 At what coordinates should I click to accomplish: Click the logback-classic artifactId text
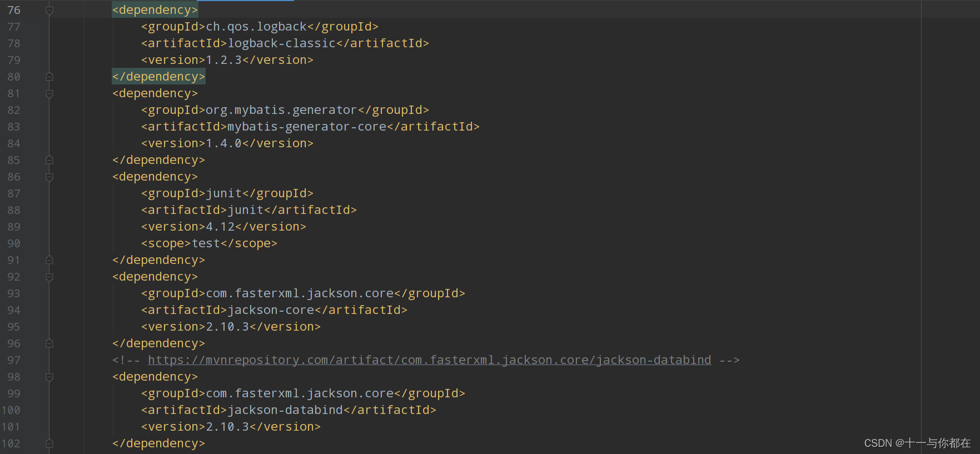[x=282, y=43]
